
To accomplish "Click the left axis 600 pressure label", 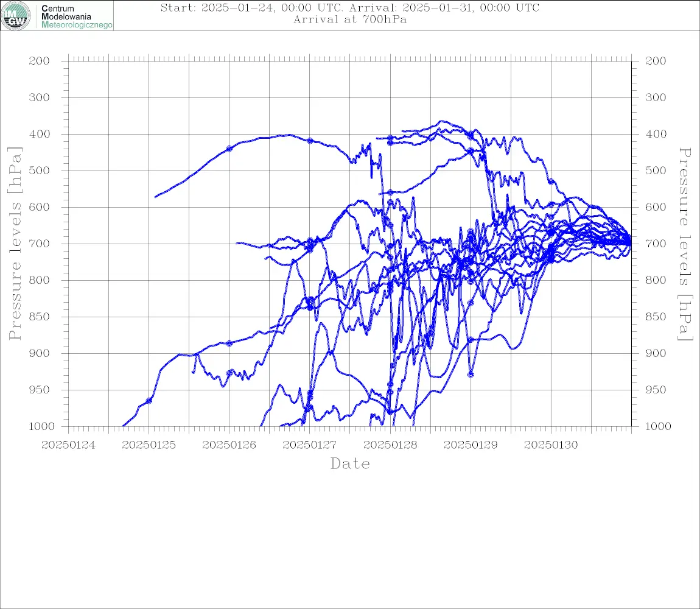I will pyautogui.click(x=40, y=207).
